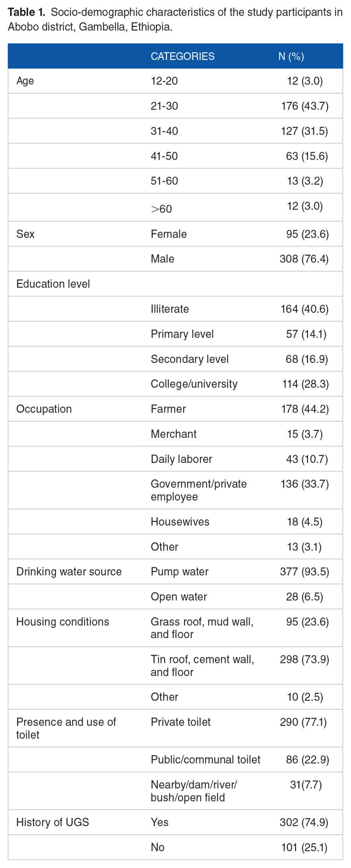Select the History of UGS label
The height and width of the screenshot is (868, 351).
click(53, 822)
